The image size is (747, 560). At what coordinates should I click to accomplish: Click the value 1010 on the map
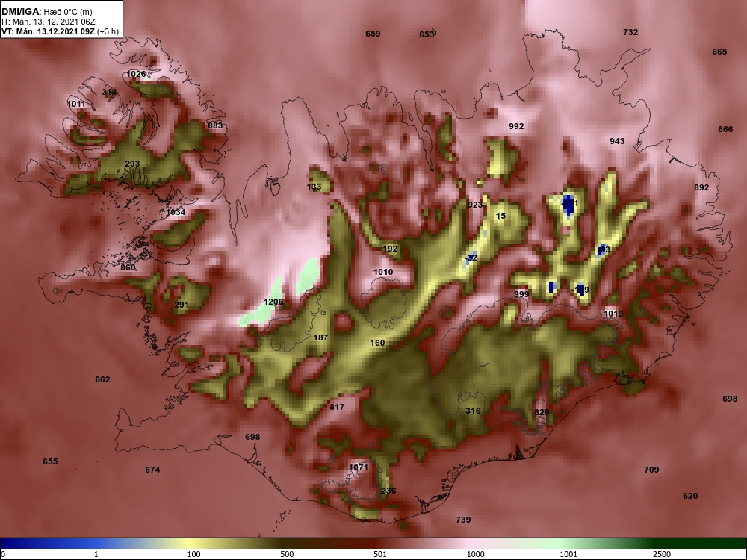click(383, 273)
